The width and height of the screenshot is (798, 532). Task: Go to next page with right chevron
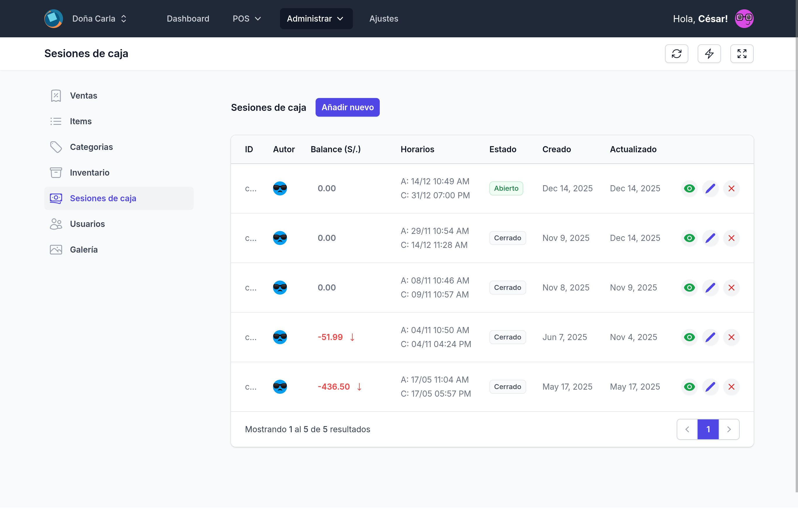729,429
